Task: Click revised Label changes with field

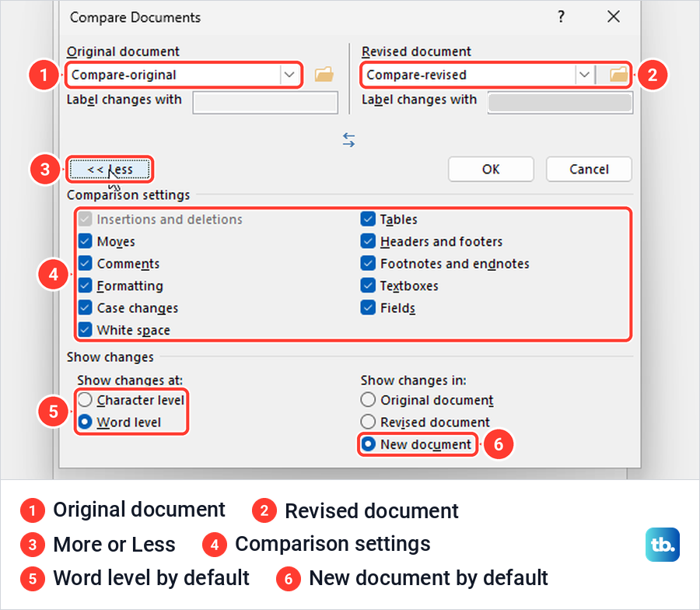Action: (x=560, y=103)
